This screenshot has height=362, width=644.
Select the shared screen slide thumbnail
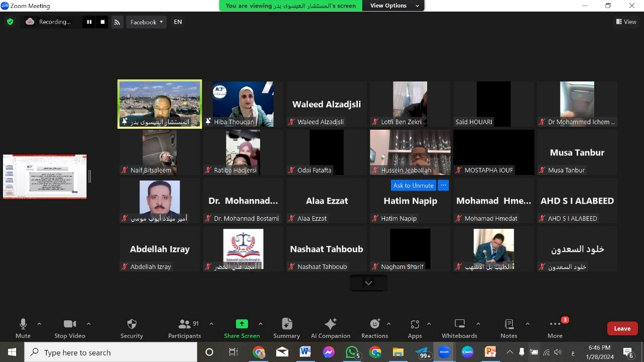coord(45,176)
